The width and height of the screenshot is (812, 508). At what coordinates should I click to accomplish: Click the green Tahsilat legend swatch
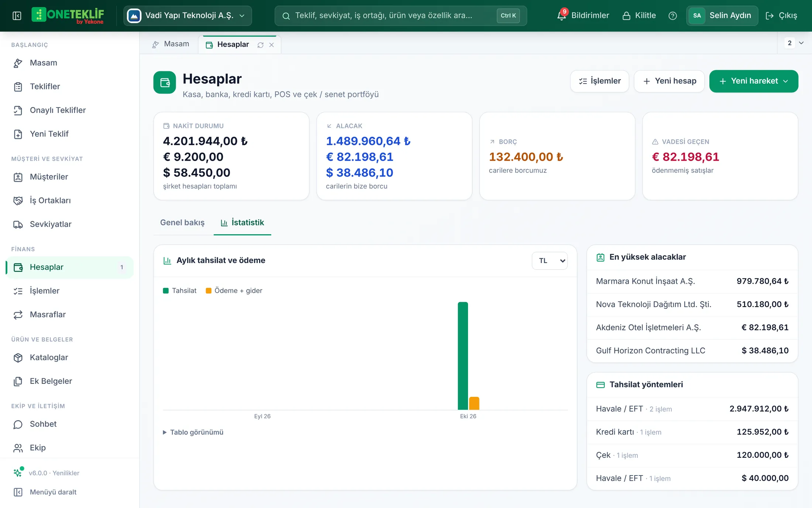pyautogui.click(x=166, y=290)
